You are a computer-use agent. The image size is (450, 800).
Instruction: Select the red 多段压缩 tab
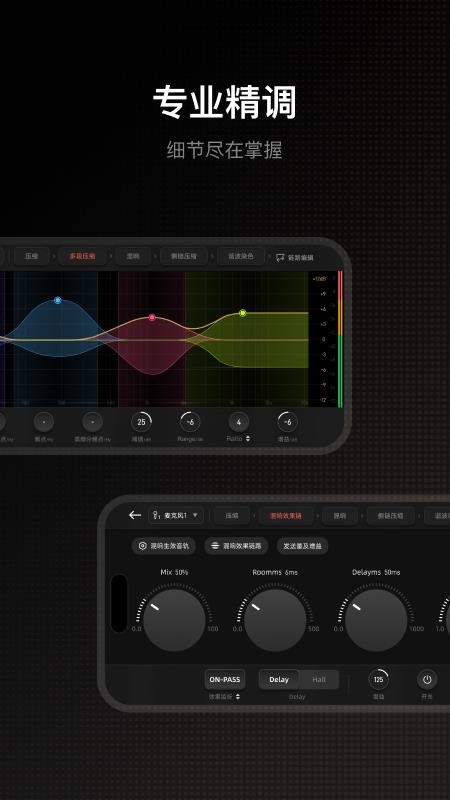83,256
